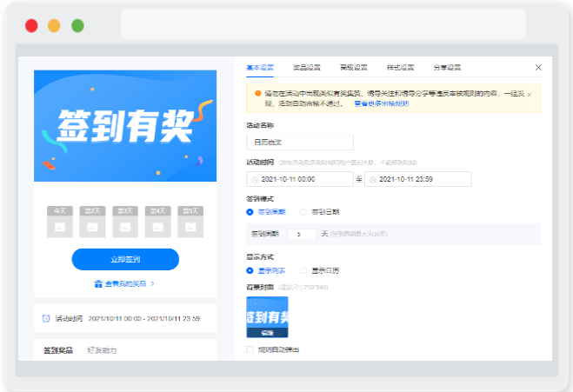
Task: Open the 查看我的奖品 link
Action: (x=125, y=284)
